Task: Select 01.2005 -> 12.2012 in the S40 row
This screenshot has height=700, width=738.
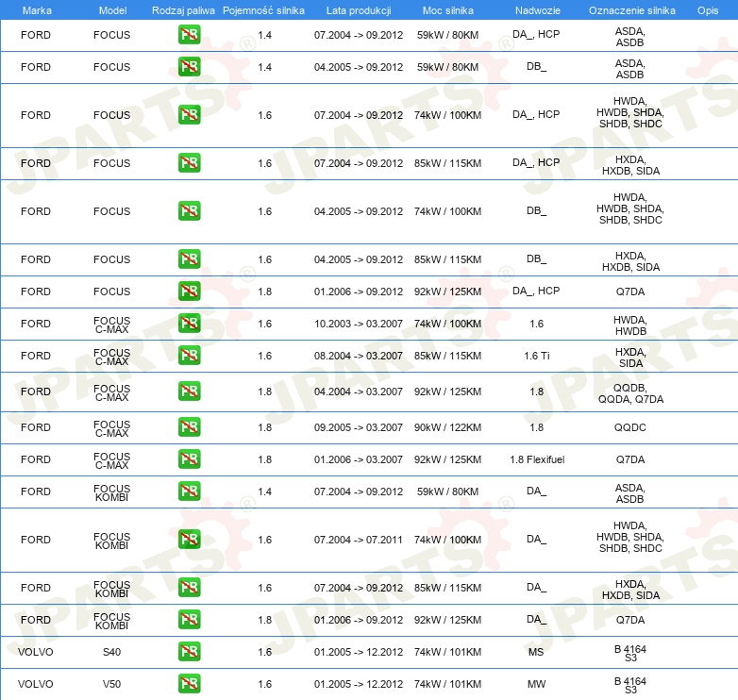Action: 359,652
